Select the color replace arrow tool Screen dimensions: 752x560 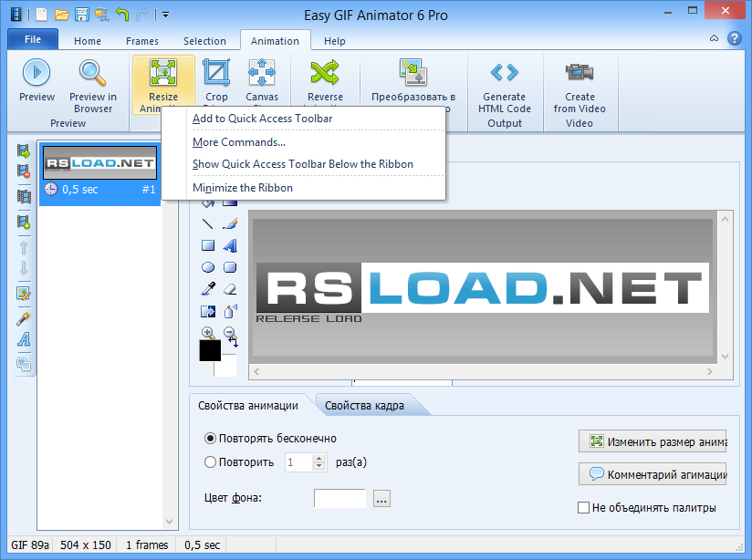[x=208, y=312]
